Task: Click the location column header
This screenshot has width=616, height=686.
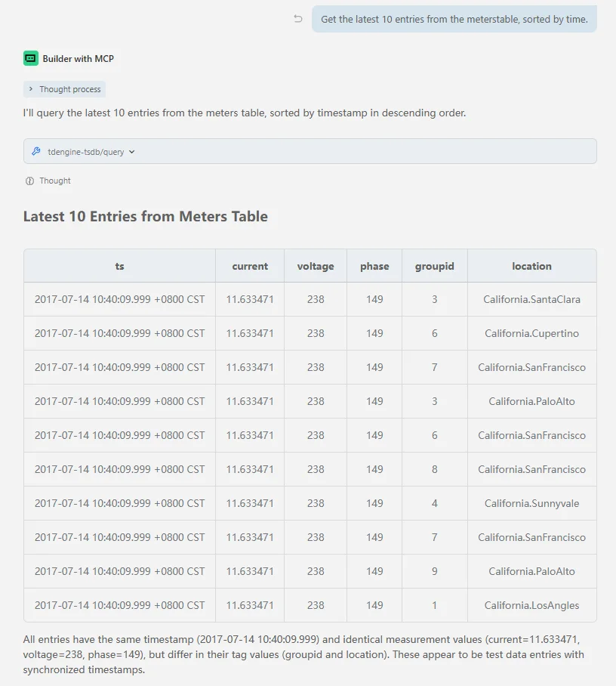Action: pos(531,266)
